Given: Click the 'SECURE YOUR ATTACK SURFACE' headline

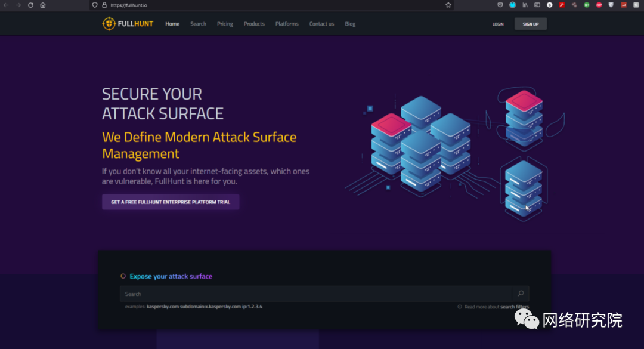Looking at the screenshot, I should pos(163,104).
